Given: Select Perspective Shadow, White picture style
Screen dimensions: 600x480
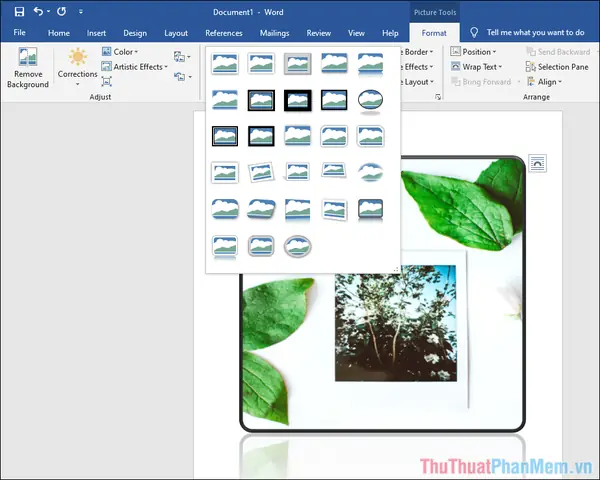Looking at the screenshot, I should click(298, 172).
